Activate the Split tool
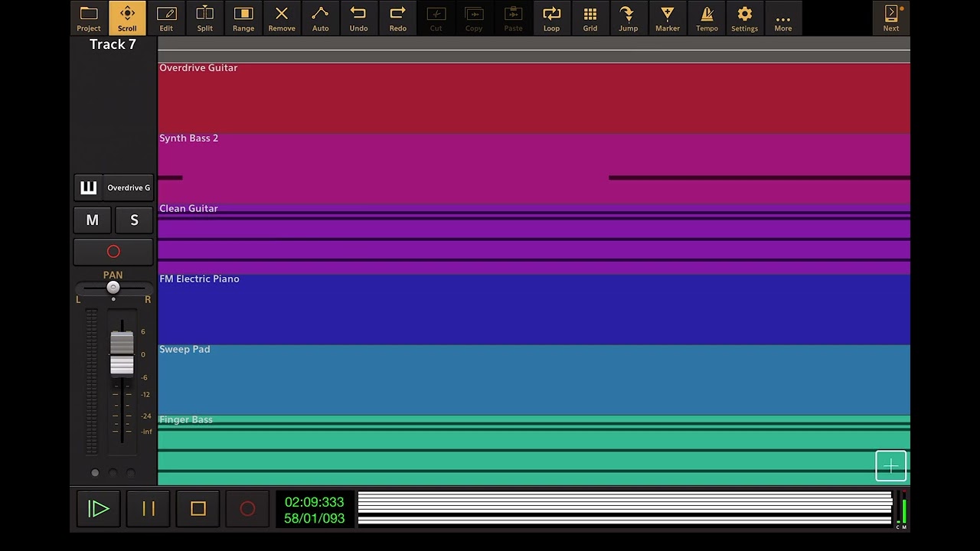Image resolution: width=980 pixels, height=551 pixels. coord(204,18)
